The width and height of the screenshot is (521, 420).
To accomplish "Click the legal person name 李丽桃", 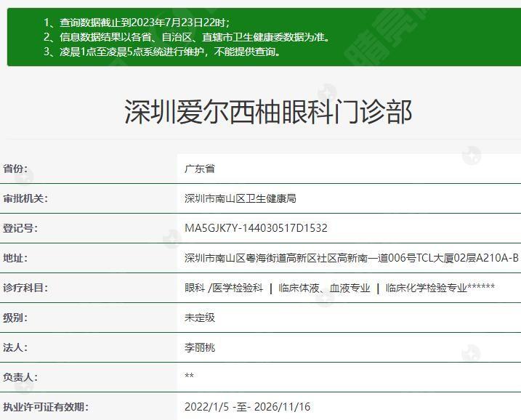I will 200,347.
